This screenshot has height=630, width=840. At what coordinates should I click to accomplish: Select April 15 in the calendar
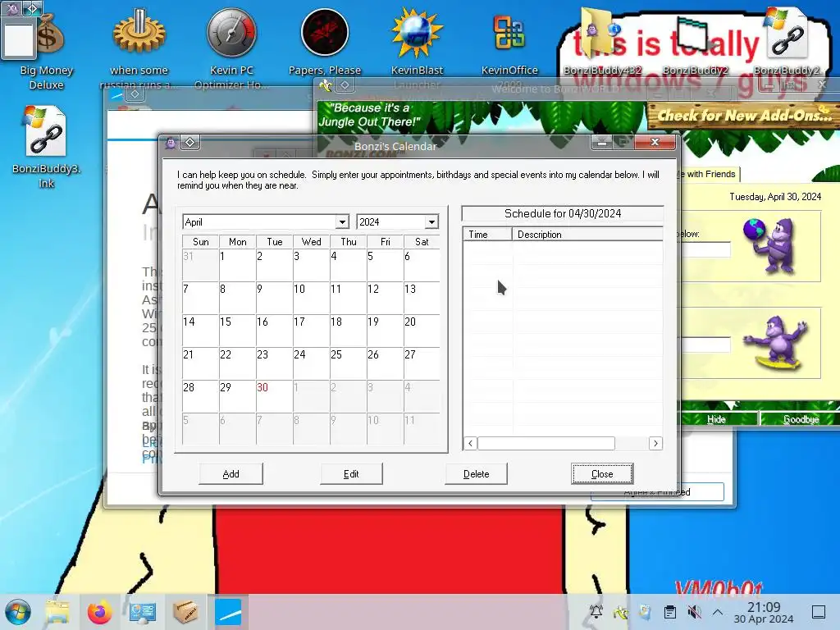click(237, 331)
